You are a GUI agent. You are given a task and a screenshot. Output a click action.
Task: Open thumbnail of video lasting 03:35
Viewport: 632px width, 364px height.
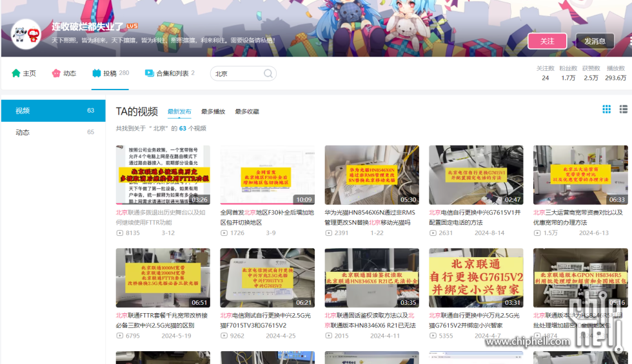point(371,278)
